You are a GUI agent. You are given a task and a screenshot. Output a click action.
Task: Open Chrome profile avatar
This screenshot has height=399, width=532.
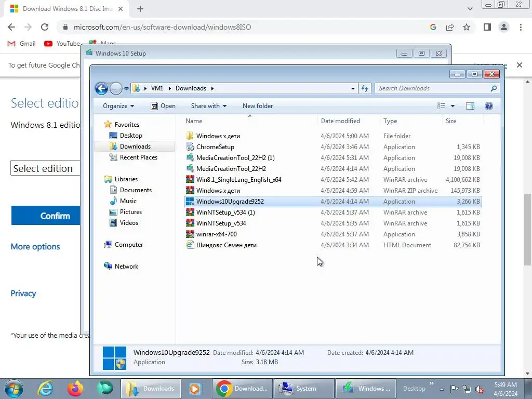(504, 27)
